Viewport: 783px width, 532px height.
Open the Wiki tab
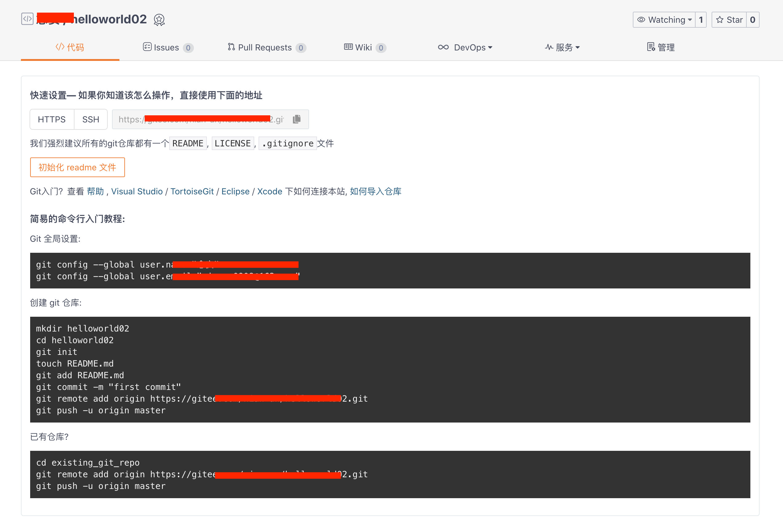363,47
